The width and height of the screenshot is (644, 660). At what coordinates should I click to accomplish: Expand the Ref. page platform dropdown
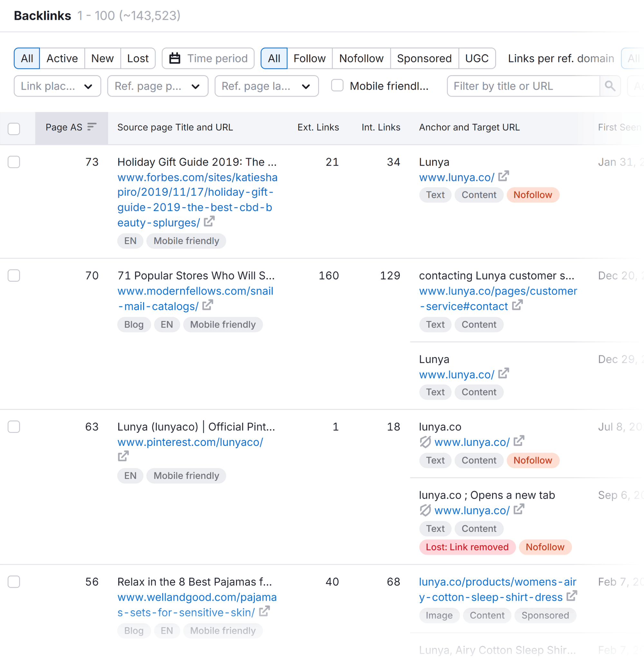[157, 86]
